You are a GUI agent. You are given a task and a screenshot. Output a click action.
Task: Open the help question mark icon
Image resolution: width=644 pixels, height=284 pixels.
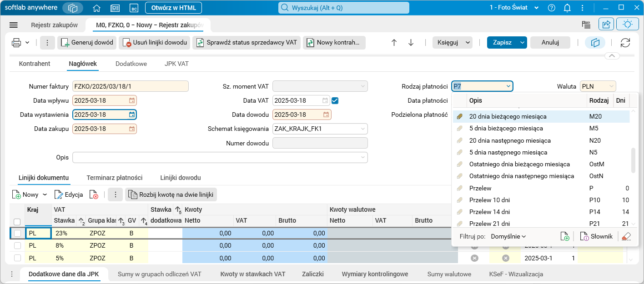point(552,8)
